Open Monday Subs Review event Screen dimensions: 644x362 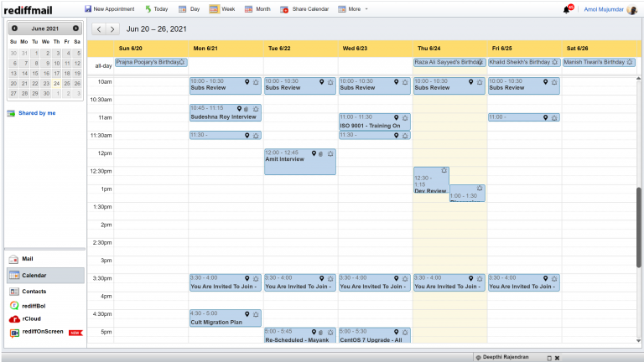225,85
